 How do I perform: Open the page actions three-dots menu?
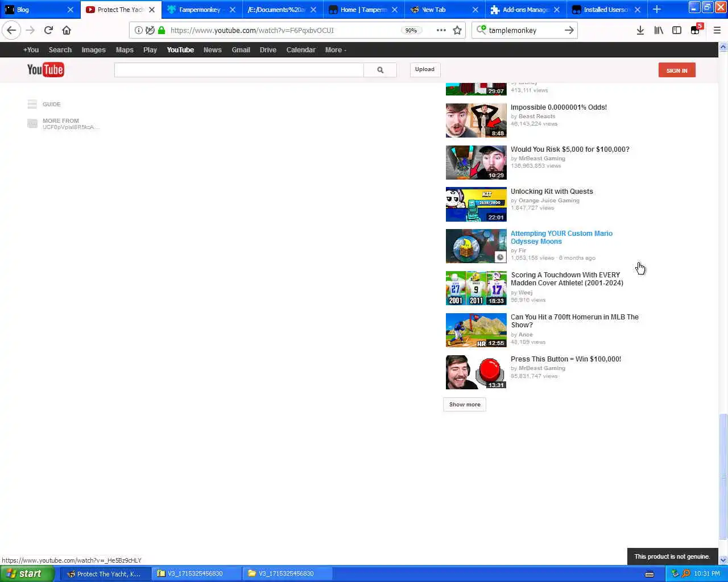441,30
